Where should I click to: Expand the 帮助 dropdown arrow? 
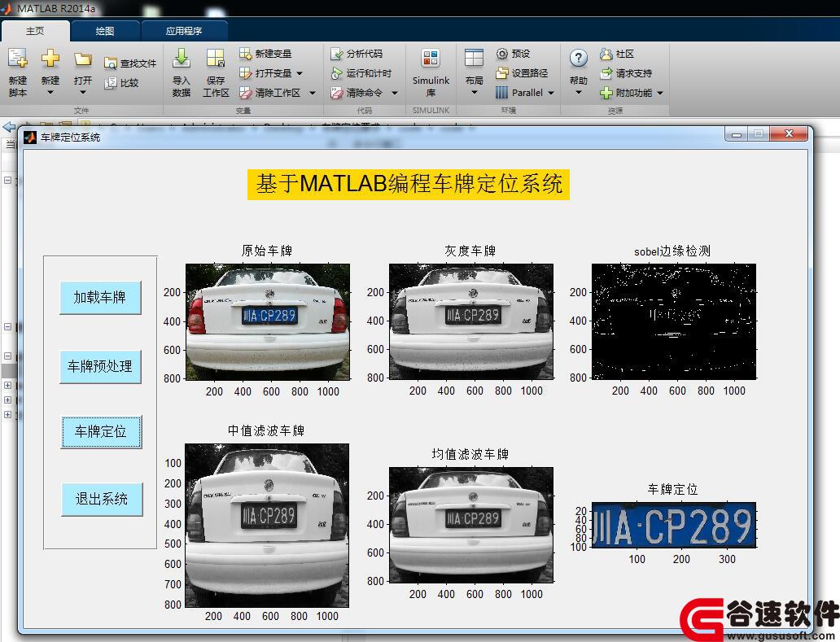[x=579, y=93]
